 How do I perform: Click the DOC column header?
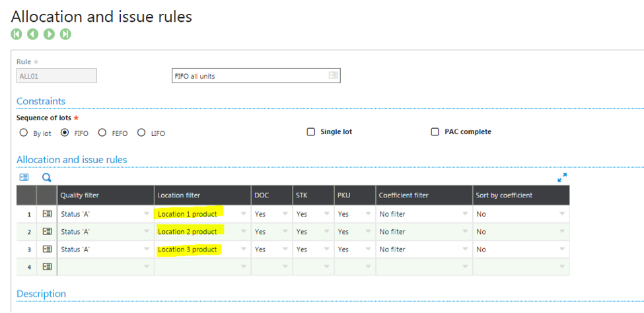tap(272, 195)
